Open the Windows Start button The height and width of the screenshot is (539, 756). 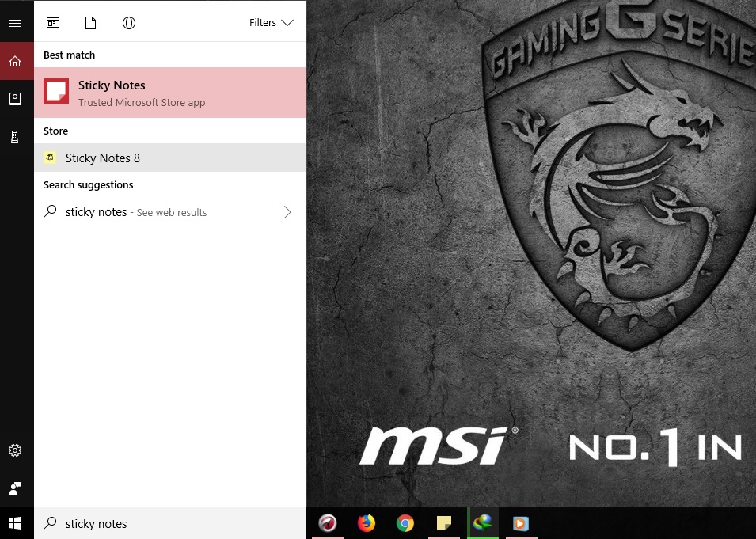[x=15, y=523]
